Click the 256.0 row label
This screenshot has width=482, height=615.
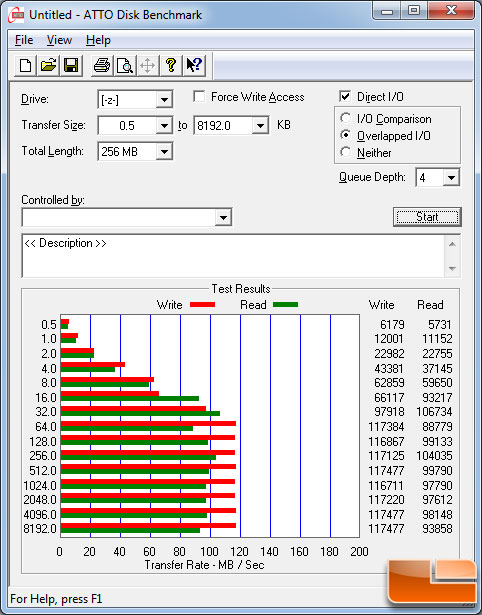tap(43, 456)
